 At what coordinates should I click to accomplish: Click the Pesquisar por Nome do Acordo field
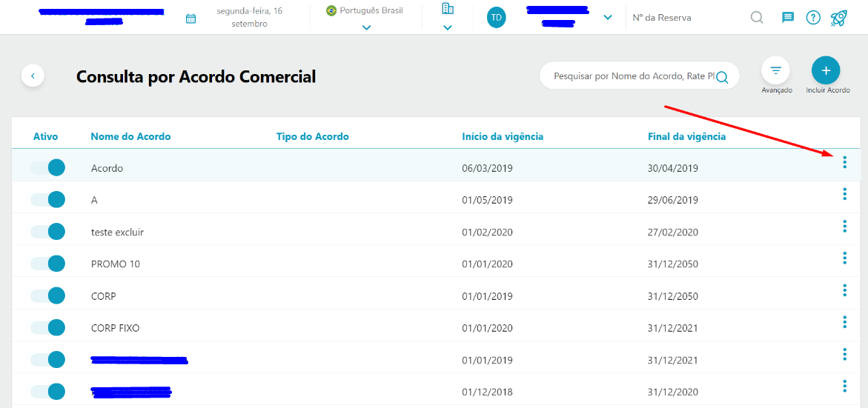[x=634, y=77]
